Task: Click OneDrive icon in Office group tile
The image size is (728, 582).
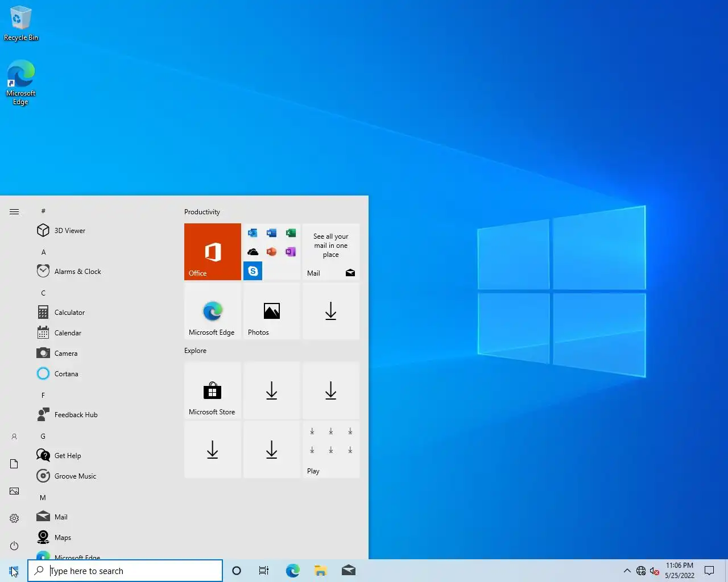Action: [253, 252]
